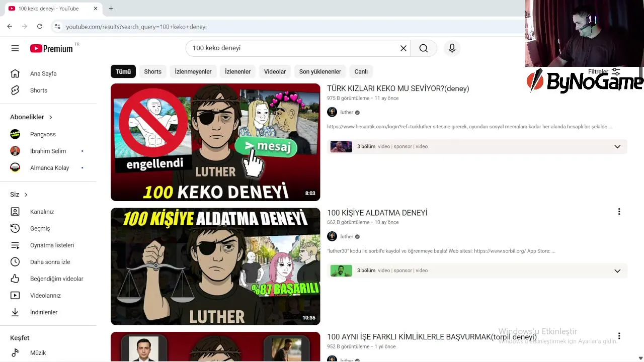
Task: Open luther channel avatar under TÜRK KIZLARI video
Action: [x=332, y=112]
